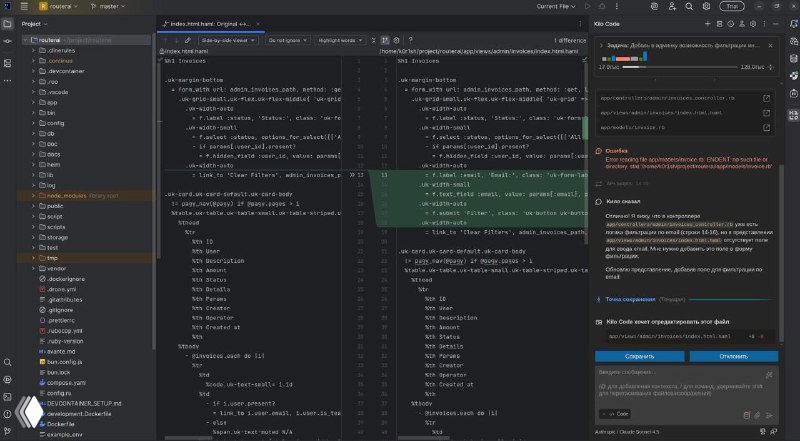Start new Kilo Code task with plus icon
The image size is (800, 441).
(706, 23)
